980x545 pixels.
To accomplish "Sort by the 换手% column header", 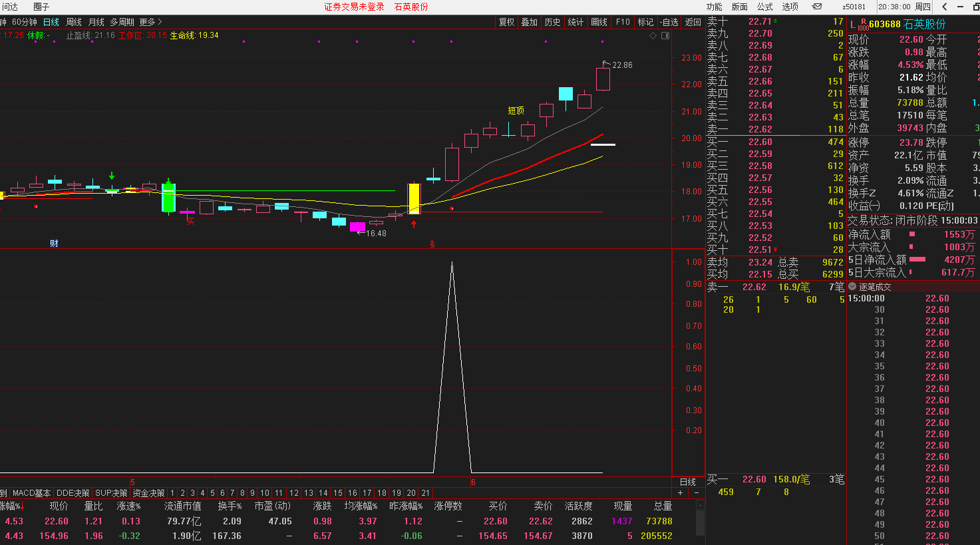I will (230, 506).
